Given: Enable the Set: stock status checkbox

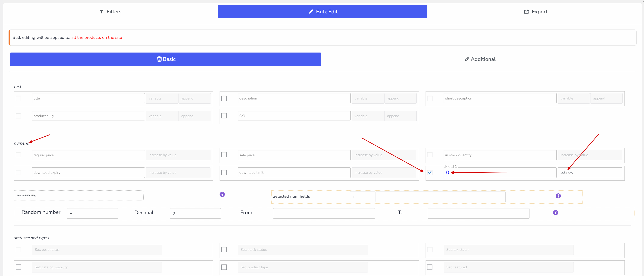Looking at the screenshot, I should click(224, 249).
